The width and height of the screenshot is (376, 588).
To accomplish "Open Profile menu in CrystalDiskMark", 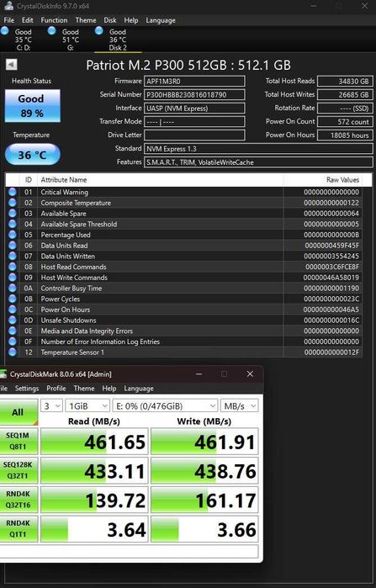I will pos(56,388).
